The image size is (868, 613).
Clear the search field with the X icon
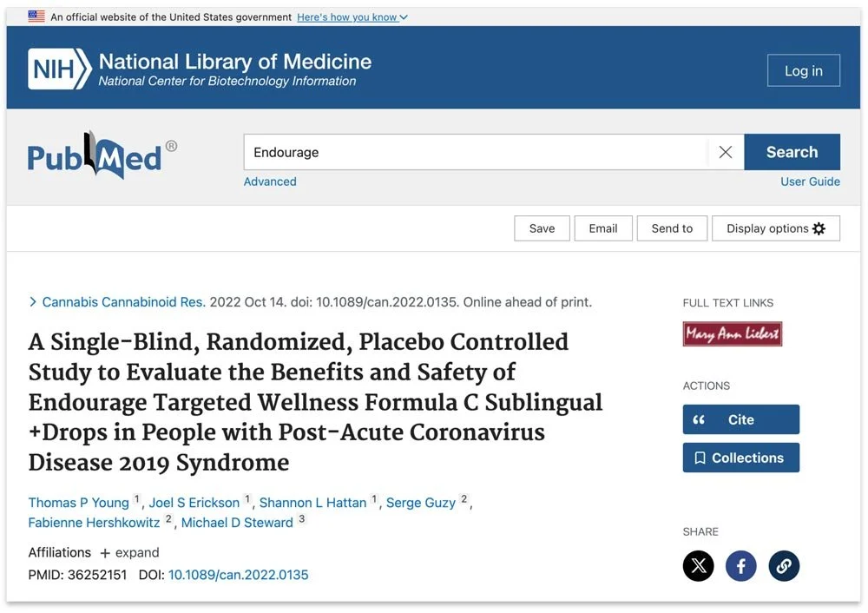[725, 152]
